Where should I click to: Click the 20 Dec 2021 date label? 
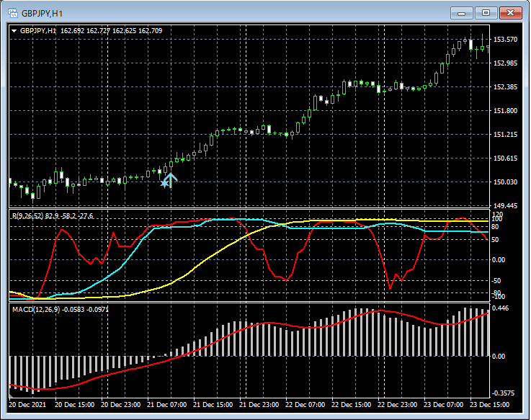point(29,406)
